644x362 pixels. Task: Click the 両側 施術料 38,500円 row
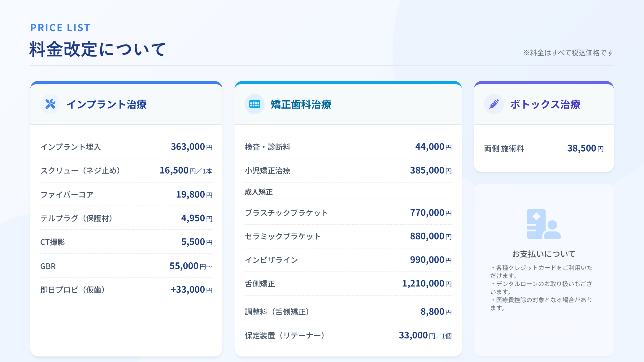[x=544, y=149]
